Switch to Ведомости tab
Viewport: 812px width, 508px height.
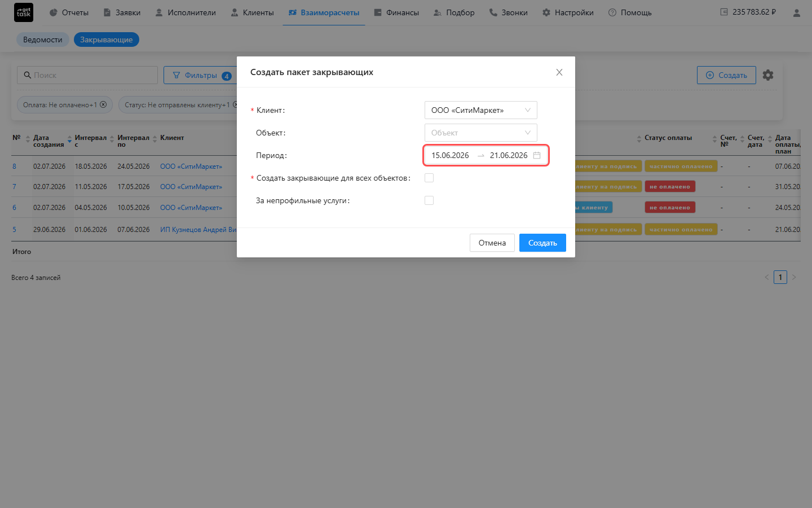[43, 40]
